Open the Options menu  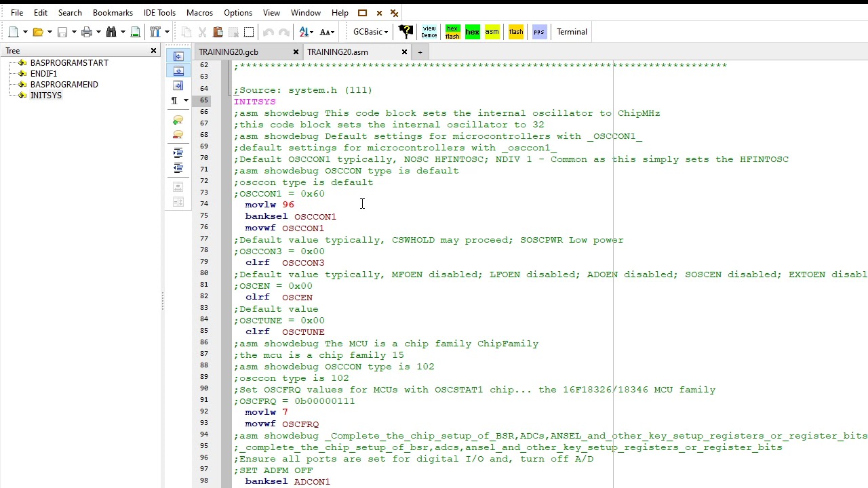point(238,13)
